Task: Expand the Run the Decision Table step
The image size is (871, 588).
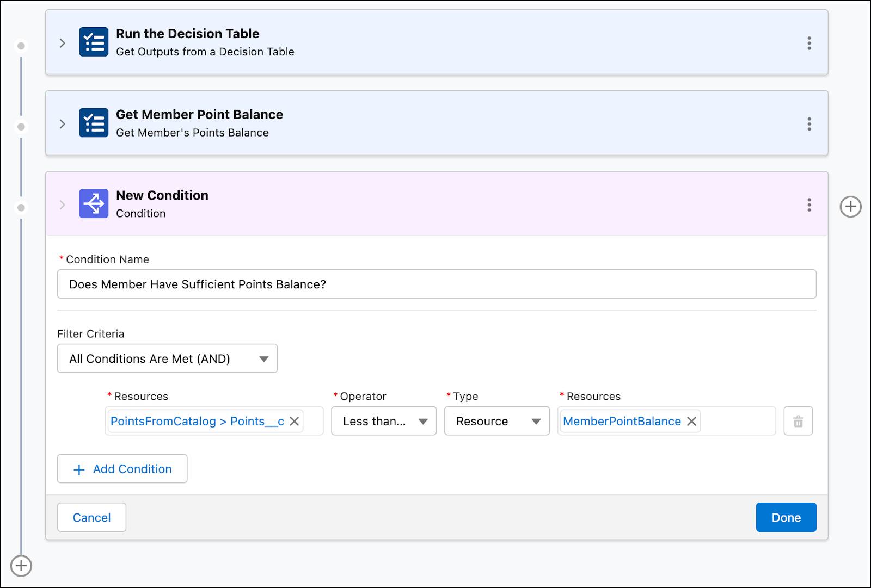Action: (62, 43)
